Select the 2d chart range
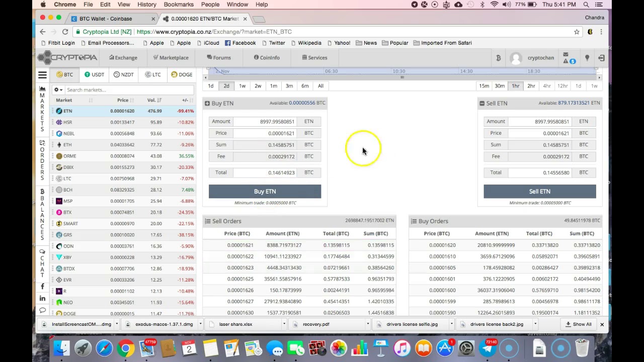The height and width of the screenshot is (362, 644). tap(226, 86)
